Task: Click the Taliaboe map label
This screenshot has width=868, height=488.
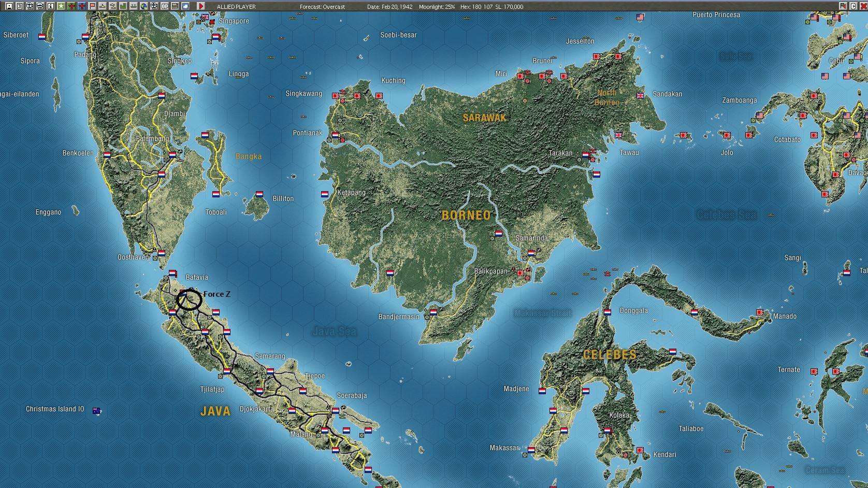Action: 691,429
